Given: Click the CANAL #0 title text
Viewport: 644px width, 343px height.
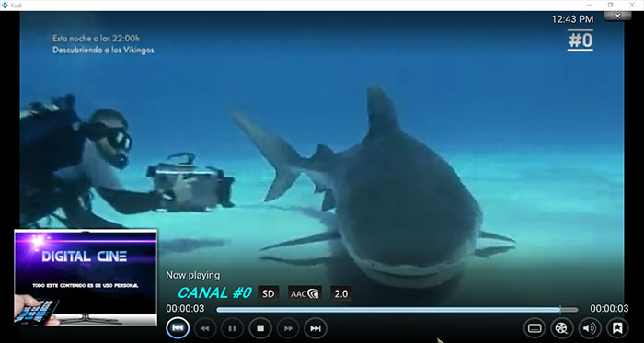Looking at the screenshot, I should point(214,293).
